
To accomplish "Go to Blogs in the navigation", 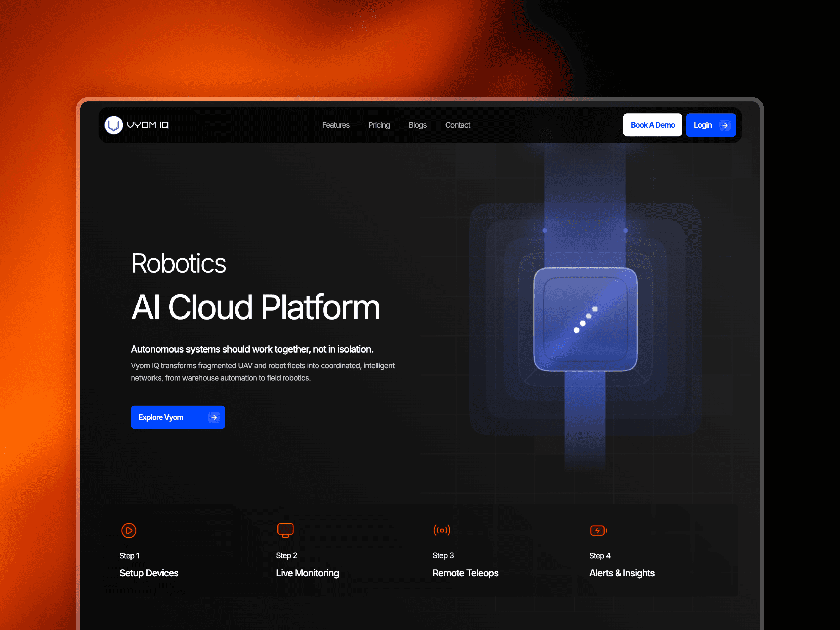I will tap(417, 125).
